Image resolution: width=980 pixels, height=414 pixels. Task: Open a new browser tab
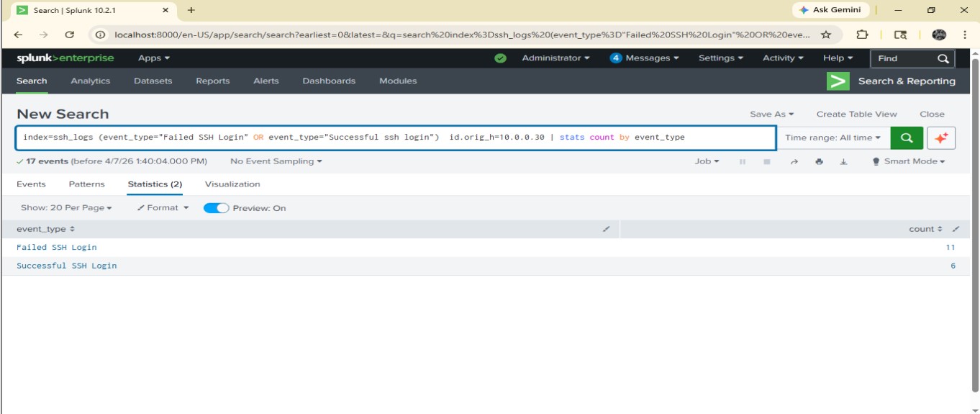(x=191, y=11)
